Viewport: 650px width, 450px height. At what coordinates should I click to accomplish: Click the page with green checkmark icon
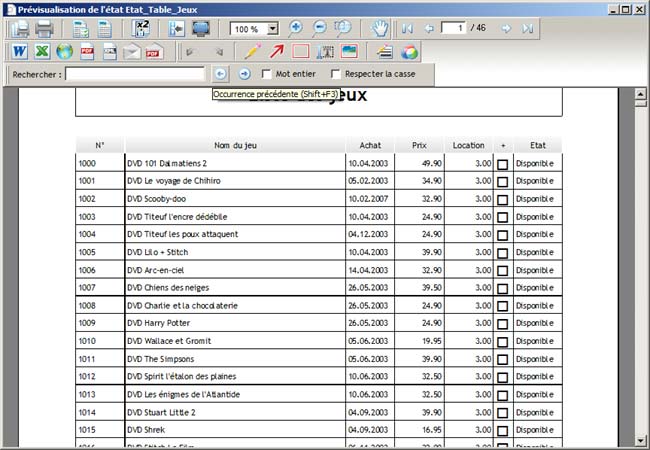tap(80, 29)
